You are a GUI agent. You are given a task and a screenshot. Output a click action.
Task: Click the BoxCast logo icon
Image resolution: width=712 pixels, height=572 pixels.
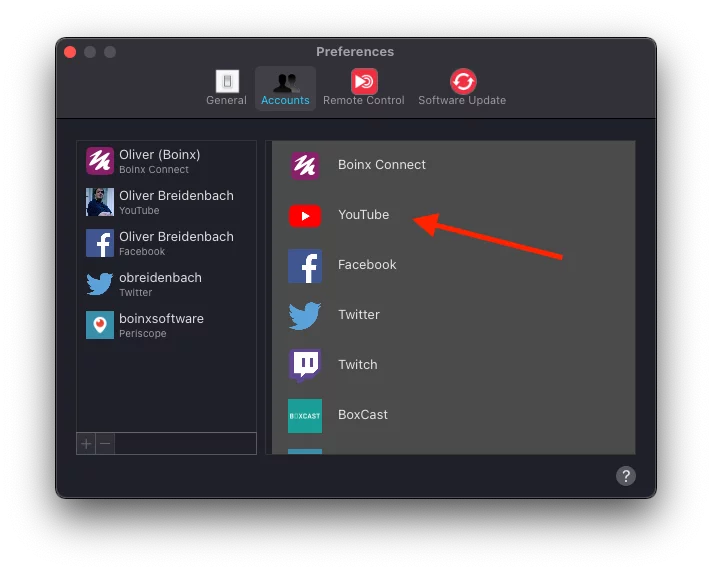pos(305,416)
